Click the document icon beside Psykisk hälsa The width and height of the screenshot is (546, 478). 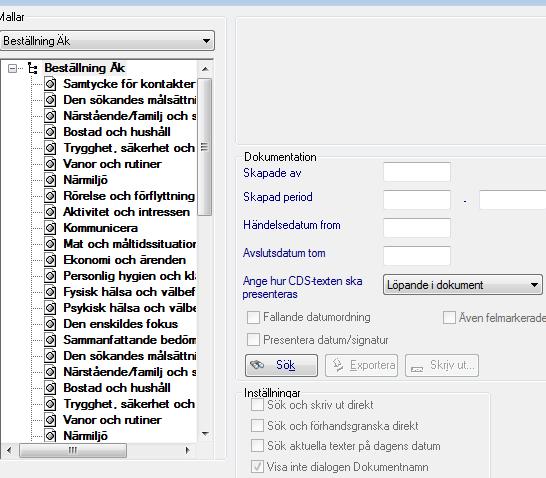pyautogui.click(x=50, y=308)
